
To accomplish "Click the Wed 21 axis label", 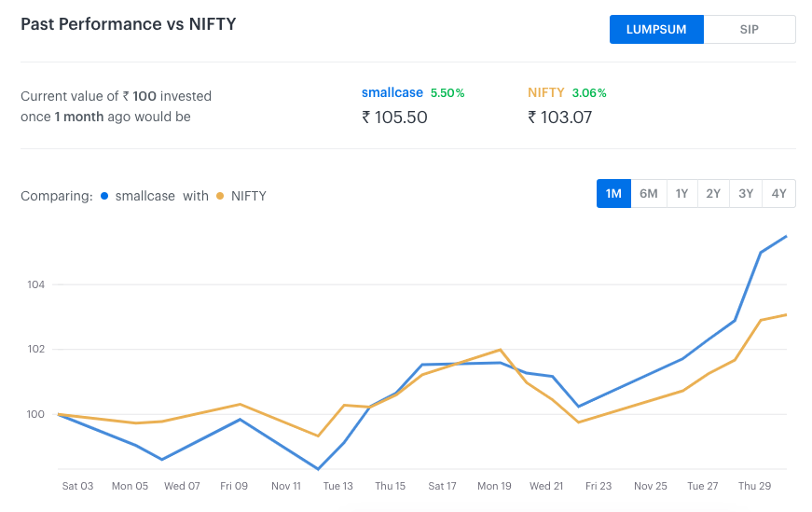I will [546, 486].
